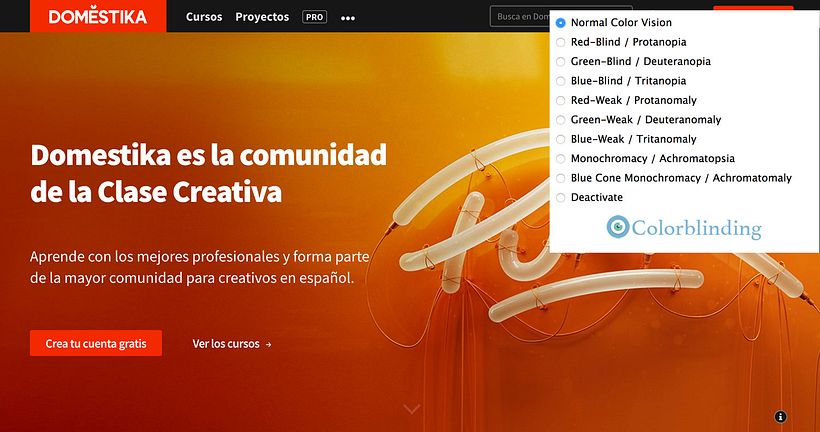Click the down chevron scroll indicator

pos(412,408)
